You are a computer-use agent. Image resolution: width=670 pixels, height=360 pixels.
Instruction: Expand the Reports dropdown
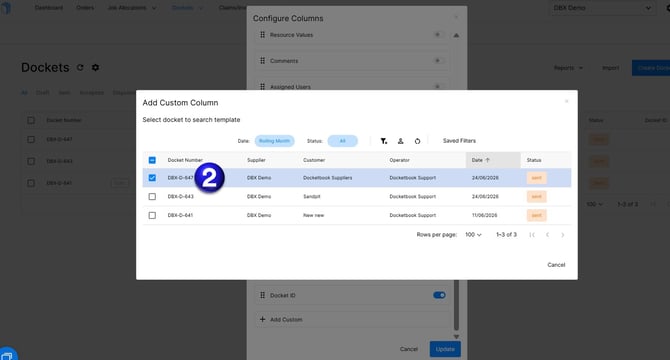pos(568,68)
